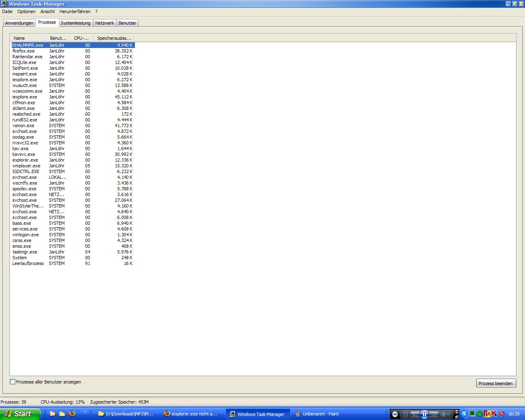Open the second Quick Launch folder icon
This screenshot has height=420, width=525.
62,414
